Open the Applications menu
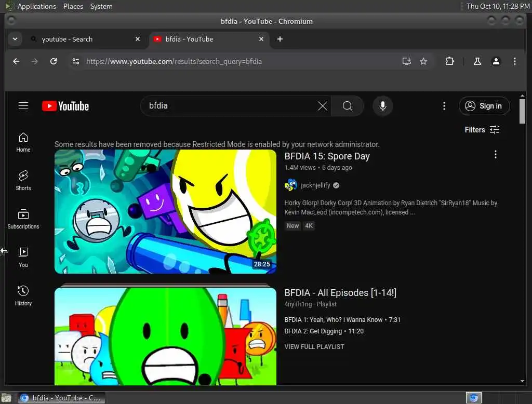Viewport: 532px width, 404px height. click(37, 6)
